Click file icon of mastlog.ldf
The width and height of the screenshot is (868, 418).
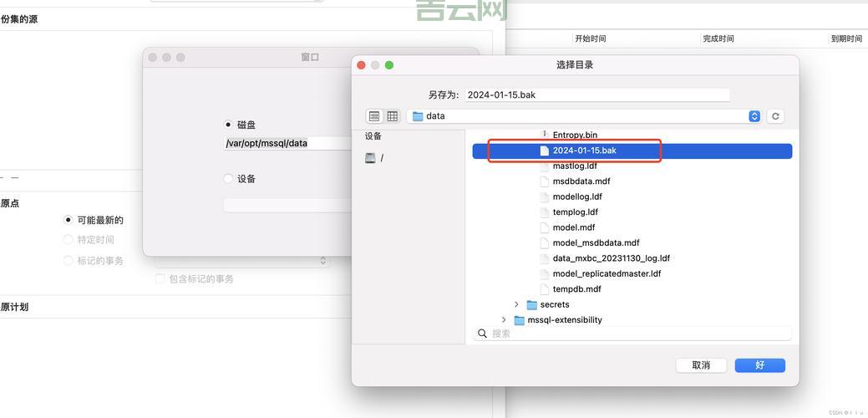(545, 166)
